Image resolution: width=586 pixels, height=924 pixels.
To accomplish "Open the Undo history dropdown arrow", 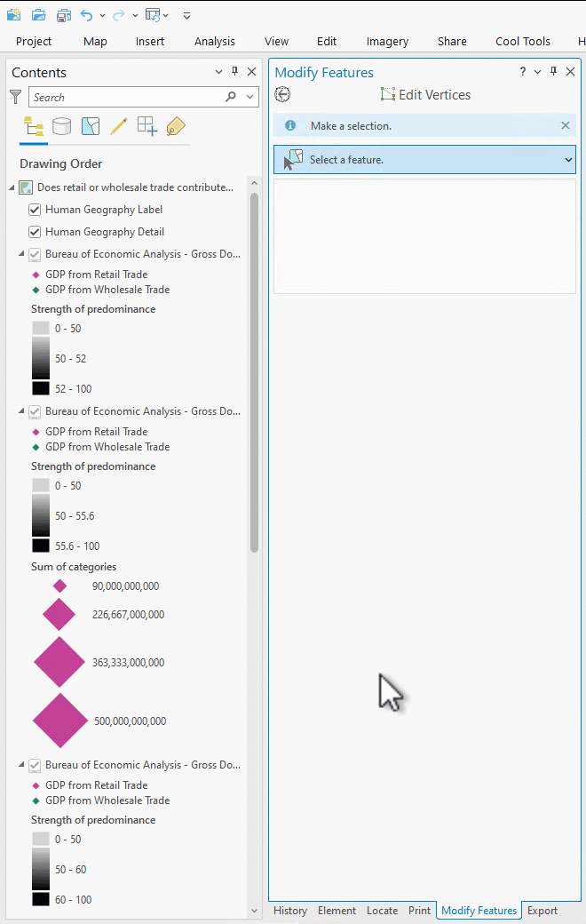I will (x=102, y=16).
